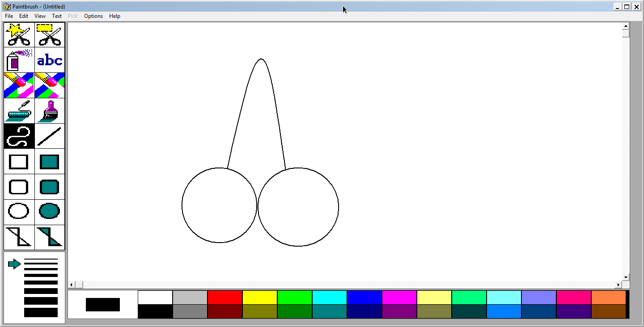Choose the empty Box tool
Screen dimensions: 644x327
pos(19,161)
